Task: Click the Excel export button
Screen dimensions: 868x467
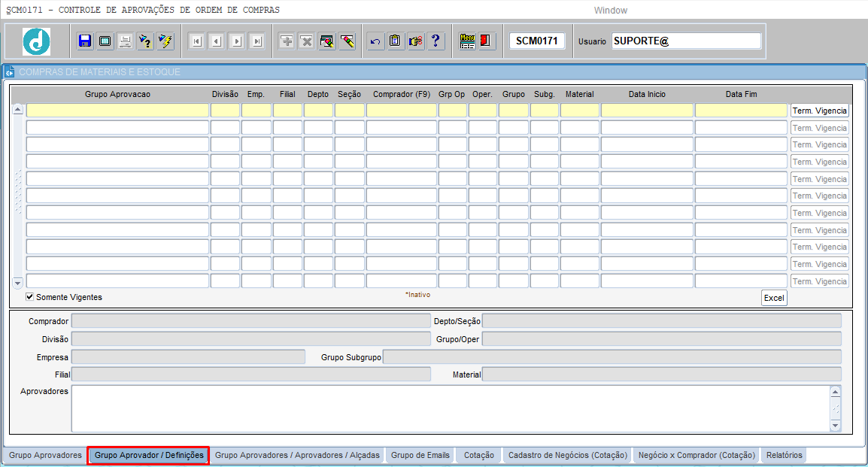Action: [774, 298]
